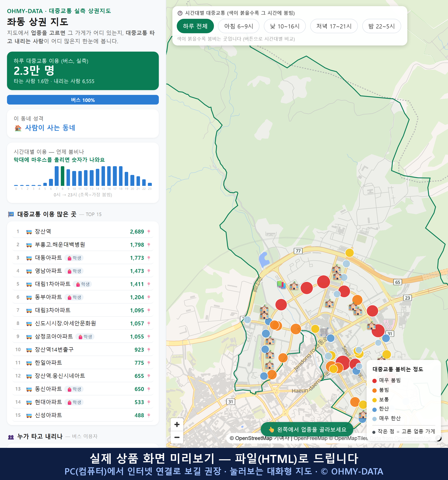Image resolution: width=448 pixels, height=480 pixels.
Task: Switch to 밤 22~5시 time filter
Action: pyautogui.click(x=381, y=26)
